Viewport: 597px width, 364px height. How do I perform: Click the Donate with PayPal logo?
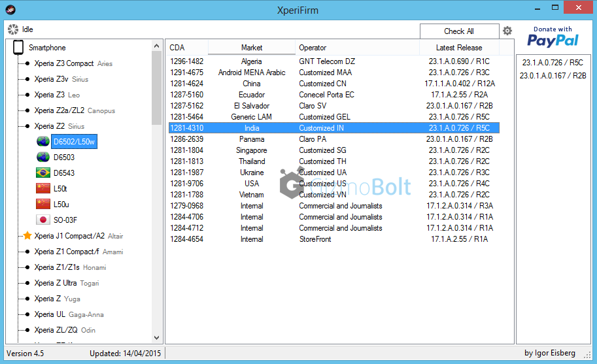point(553,37)
